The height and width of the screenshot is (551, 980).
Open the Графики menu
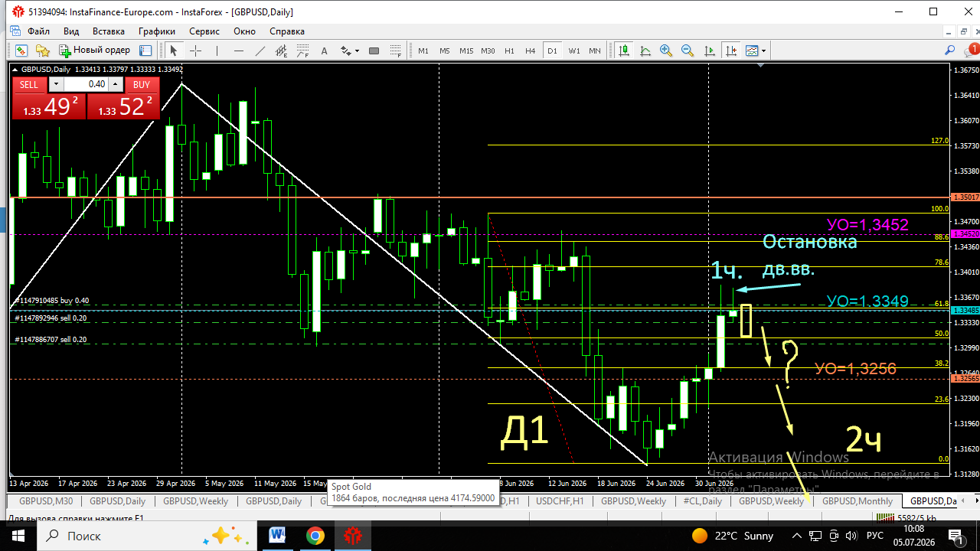pos(157,31)
